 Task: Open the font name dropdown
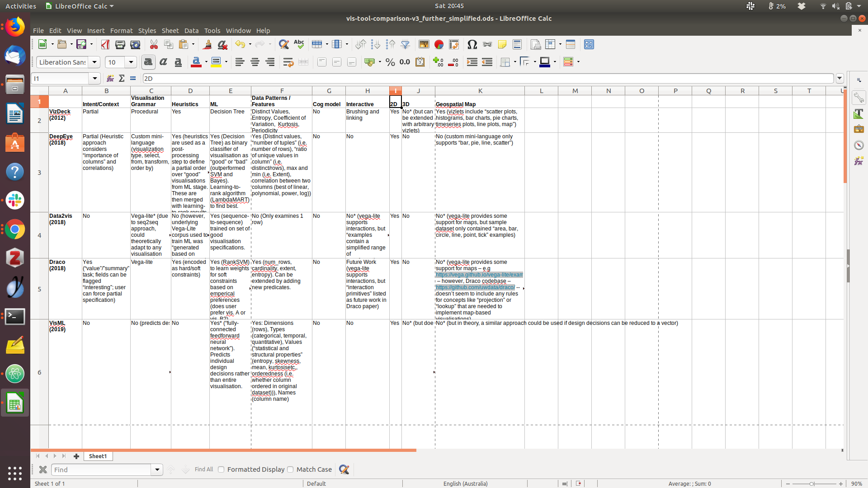coord(94,62)
